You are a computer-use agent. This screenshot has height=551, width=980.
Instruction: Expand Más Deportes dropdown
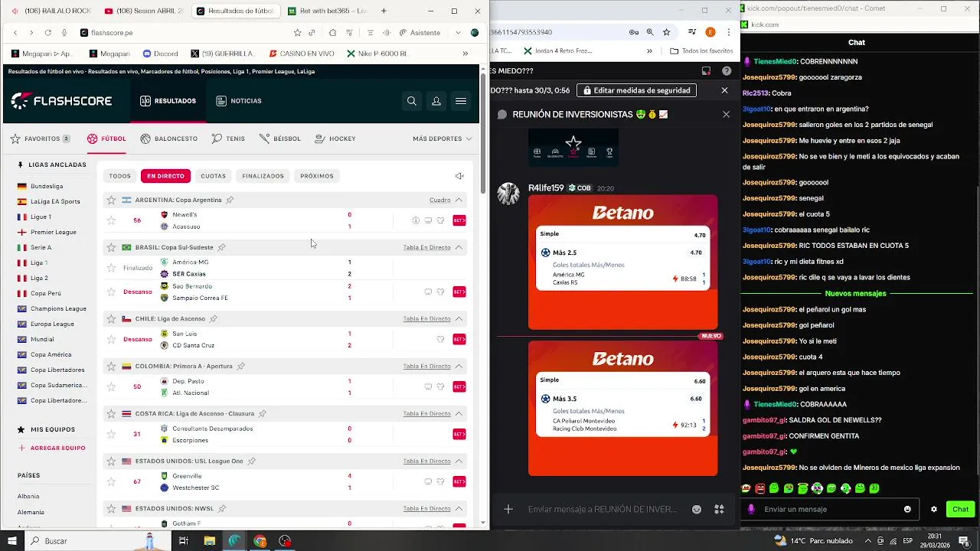pyautogui.click(x=443, y=139)
